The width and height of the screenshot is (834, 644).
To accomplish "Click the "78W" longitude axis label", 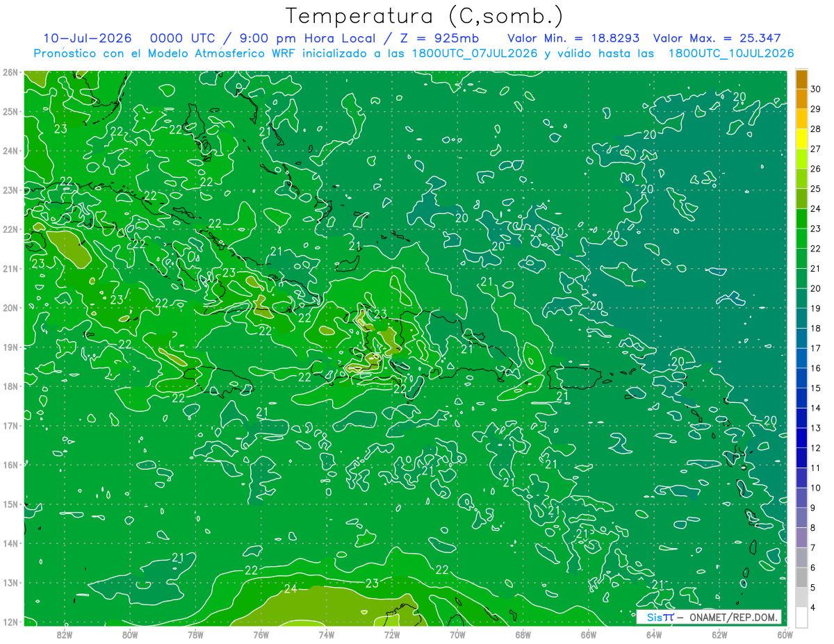I will [195, 634].
